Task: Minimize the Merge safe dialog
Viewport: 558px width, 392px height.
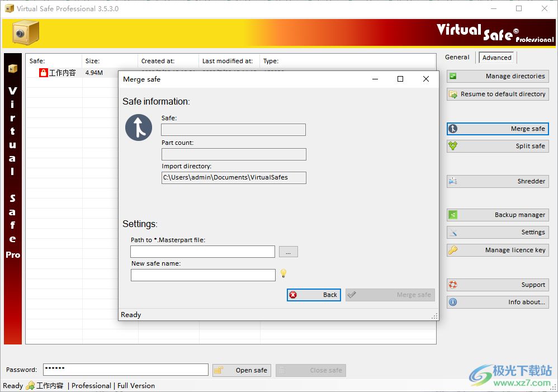Action: [375, 79]
